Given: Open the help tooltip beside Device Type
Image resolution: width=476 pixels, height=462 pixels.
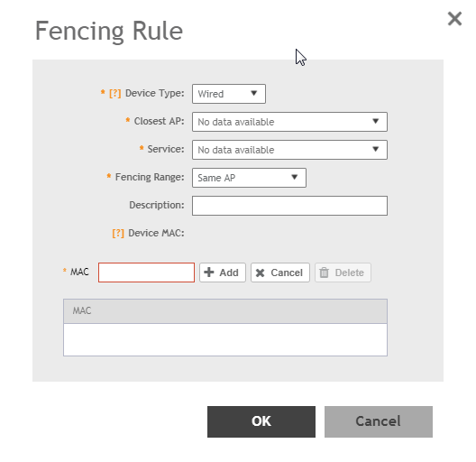Looking at the screenshot, I should [x=115, y=93].
